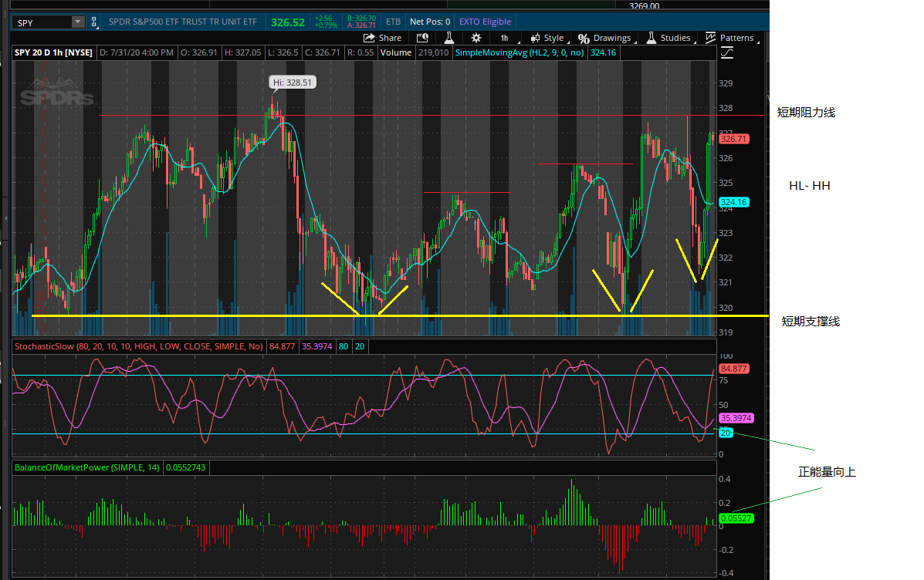Screen dimensions: 924x580
Task: Click the EXTO Eligible label
Action: pos(485,22)
